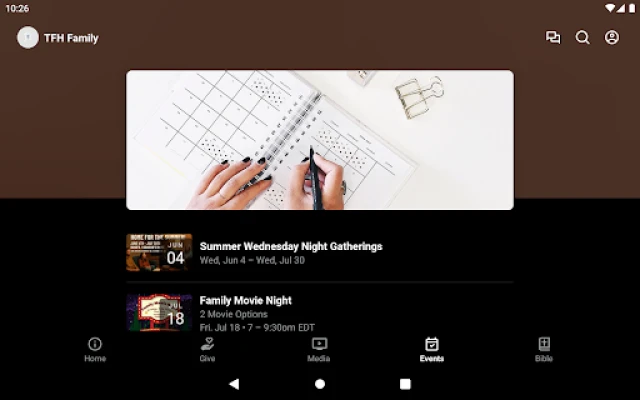Tap the search magnifier icon

point(582,38)
